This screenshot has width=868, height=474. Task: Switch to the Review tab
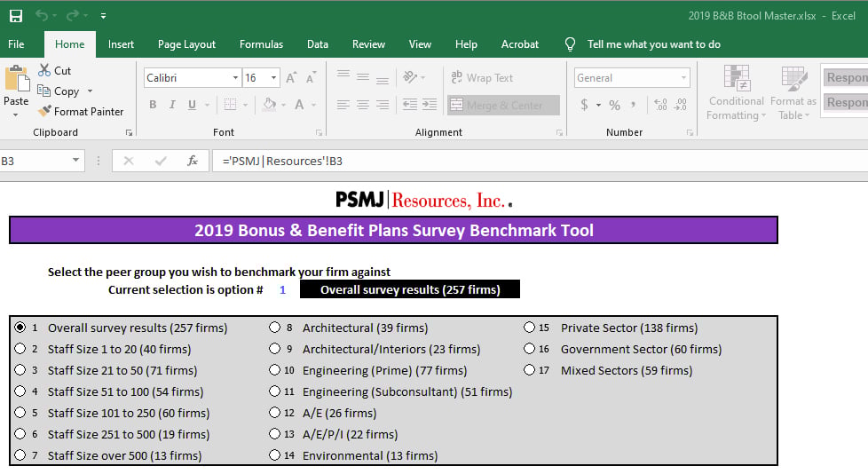368,44
